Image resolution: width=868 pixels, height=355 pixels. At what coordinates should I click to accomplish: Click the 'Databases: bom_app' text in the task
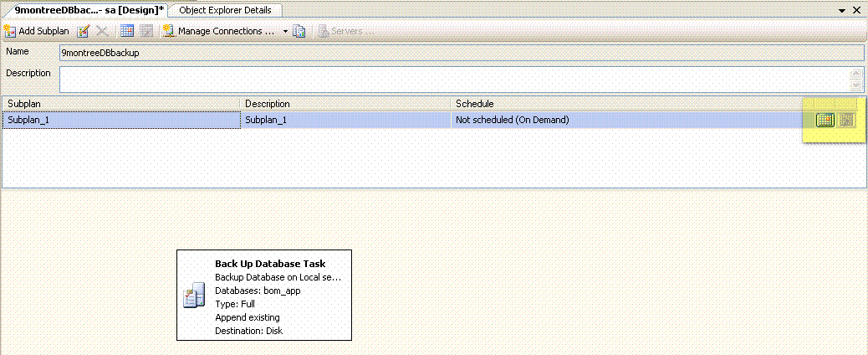click(x=258, y=291)
